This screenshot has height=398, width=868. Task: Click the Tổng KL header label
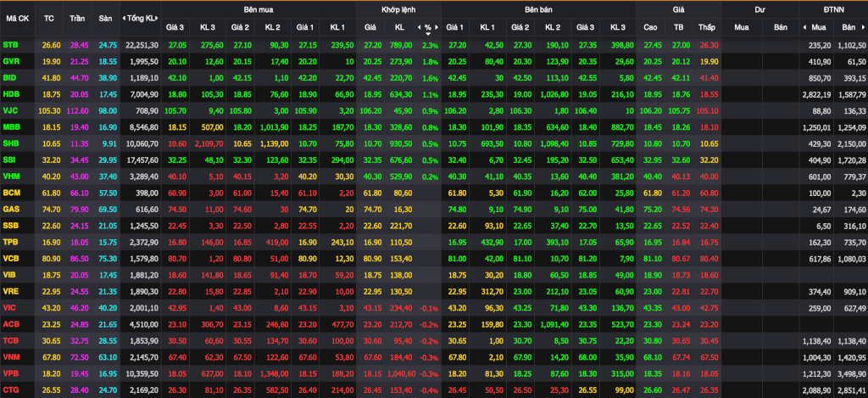pyautogui.click(x=142, y=19)
